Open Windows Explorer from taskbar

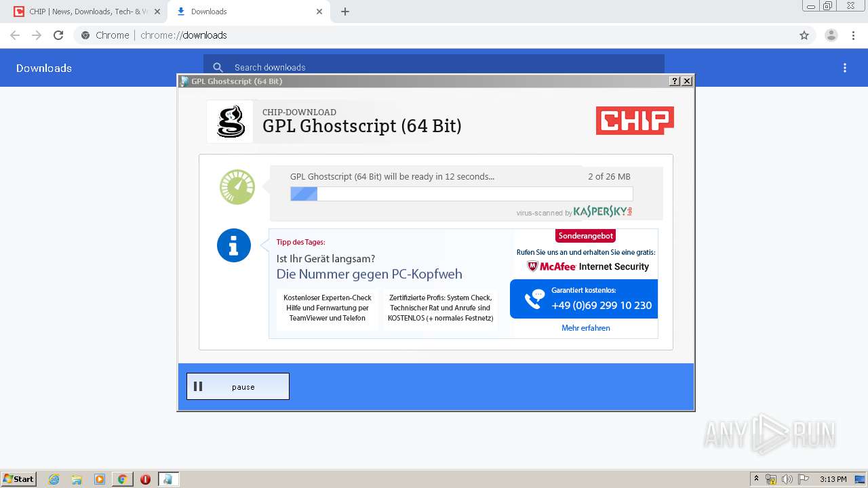[77, 479]
